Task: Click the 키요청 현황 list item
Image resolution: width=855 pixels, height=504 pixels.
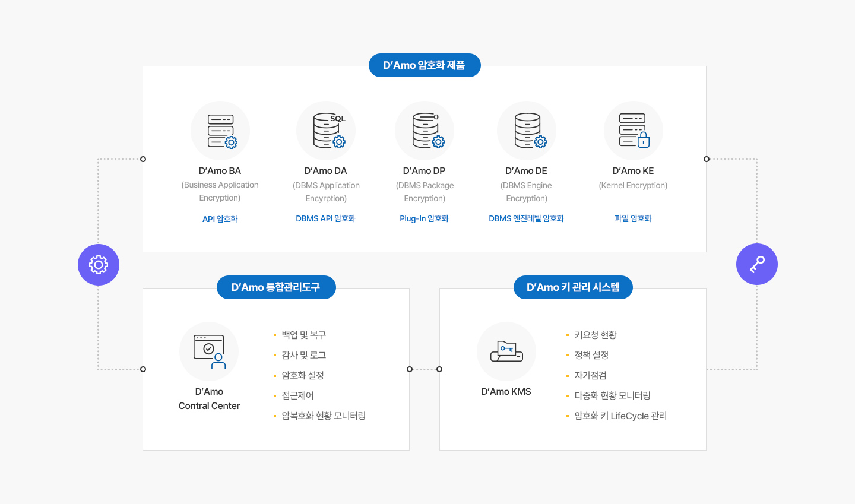Action: click(x=596, y=335)
